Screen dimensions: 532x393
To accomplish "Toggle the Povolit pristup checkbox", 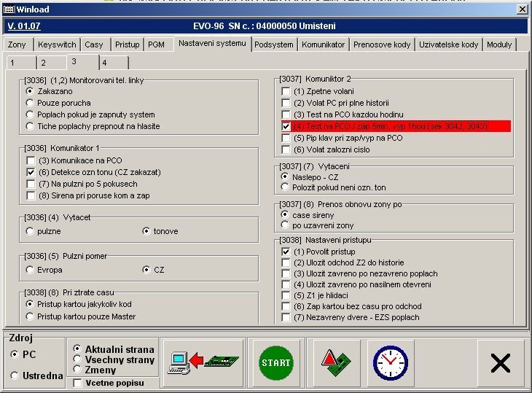I will point(286,252).
